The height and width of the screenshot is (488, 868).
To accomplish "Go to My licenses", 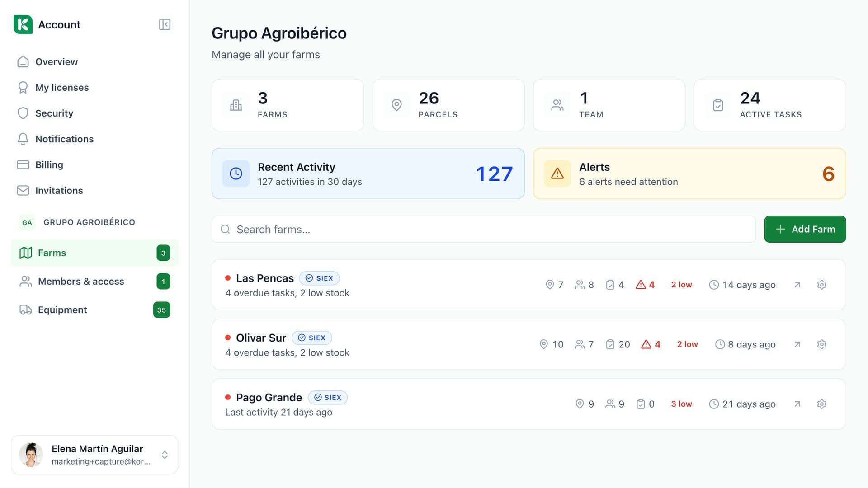I will (x=53, y=88).
